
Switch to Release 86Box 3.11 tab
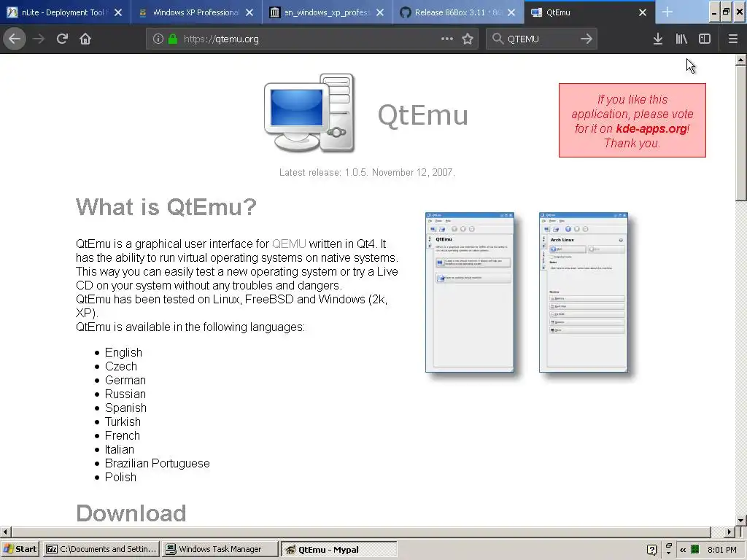tap(458, 12)
